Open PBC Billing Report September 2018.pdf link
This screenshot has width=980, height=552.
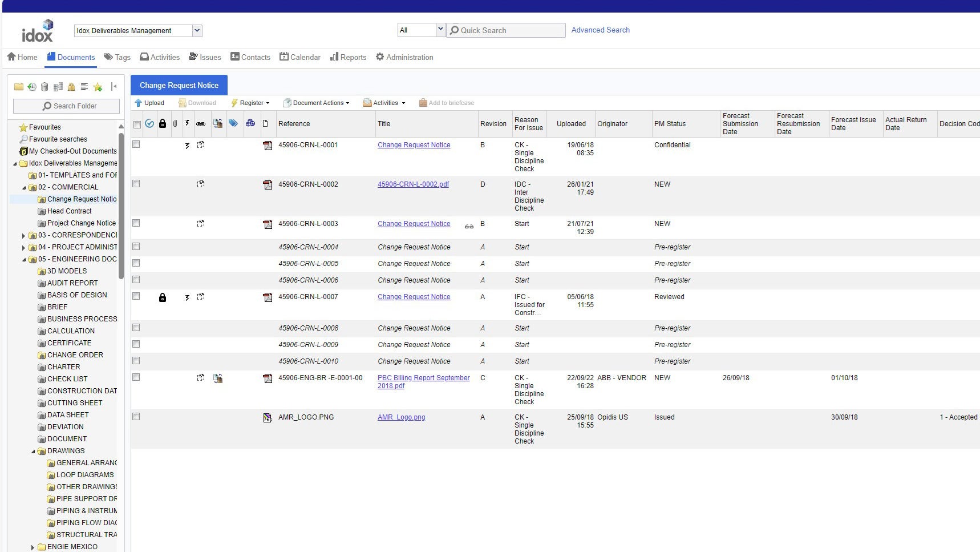pos(423,378)
